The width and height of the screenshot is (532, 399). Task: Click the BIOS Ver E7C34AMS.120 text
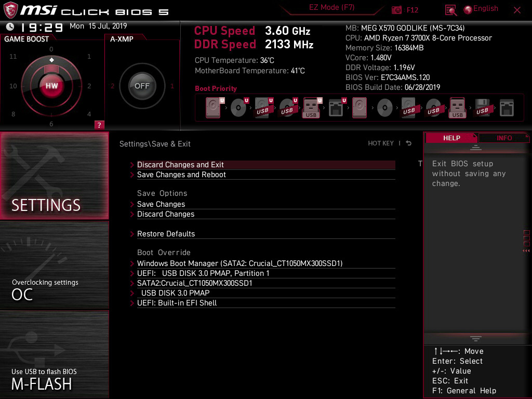(388, 77)
